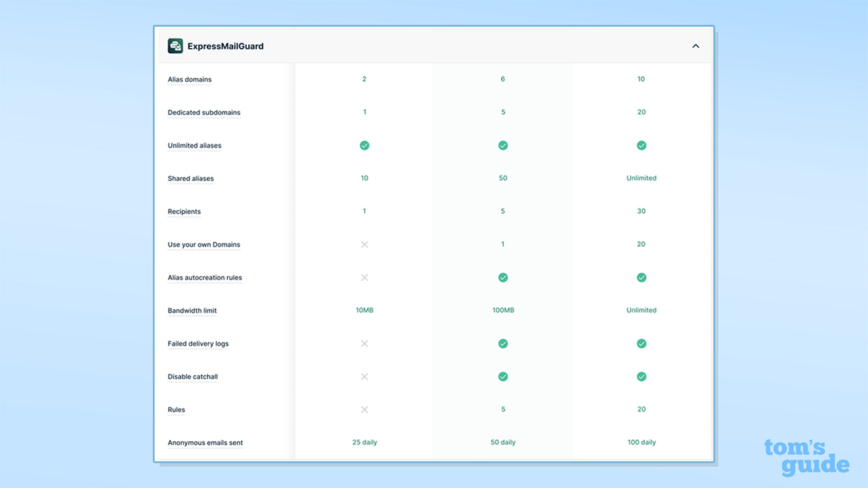Click the Alias domains row label
This screenshot has height=488, width=868.
(x=189, y=79)
